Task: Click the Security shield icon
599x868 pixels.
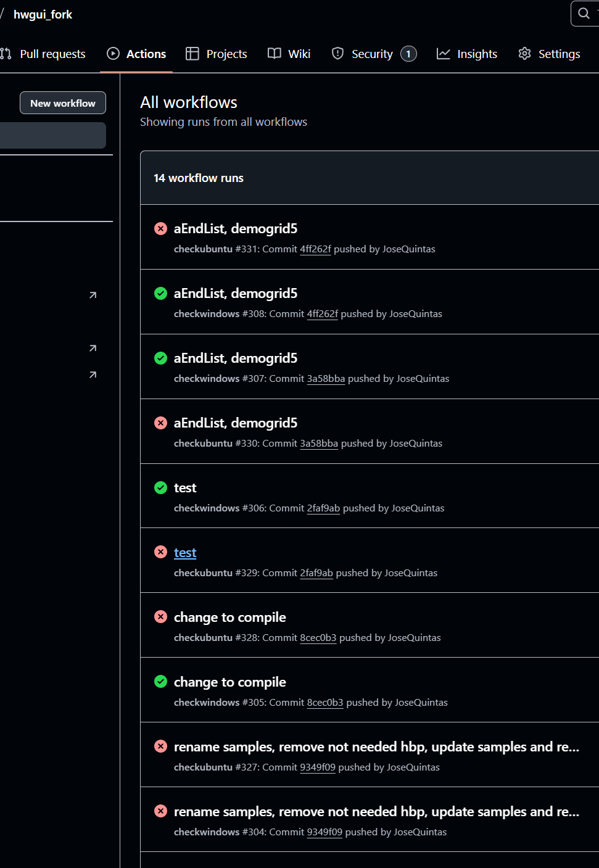Action: pyautogui.click(x=337, y=54)
